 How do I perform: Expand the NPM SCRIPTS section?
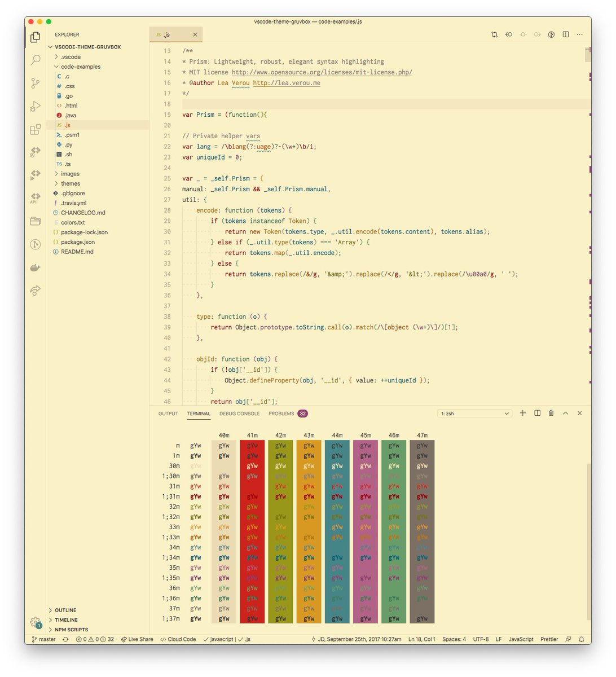click(x=98, y=629)
